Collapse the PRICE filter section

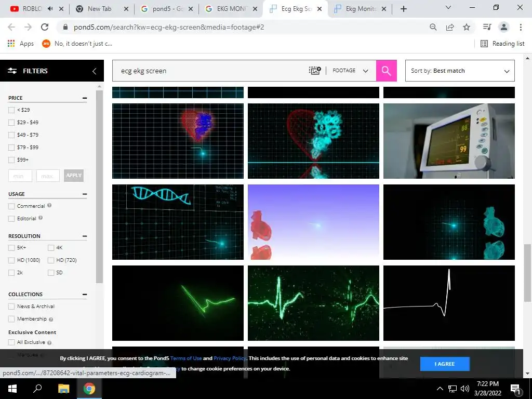point(85,98)
